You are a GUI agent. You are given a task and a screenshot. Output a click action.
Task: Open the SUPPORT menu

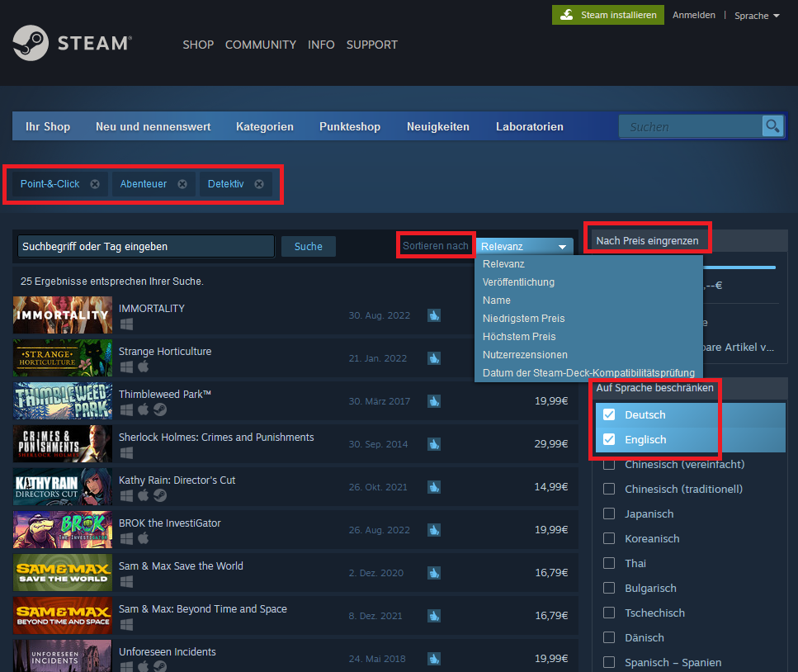click(372, 45)
